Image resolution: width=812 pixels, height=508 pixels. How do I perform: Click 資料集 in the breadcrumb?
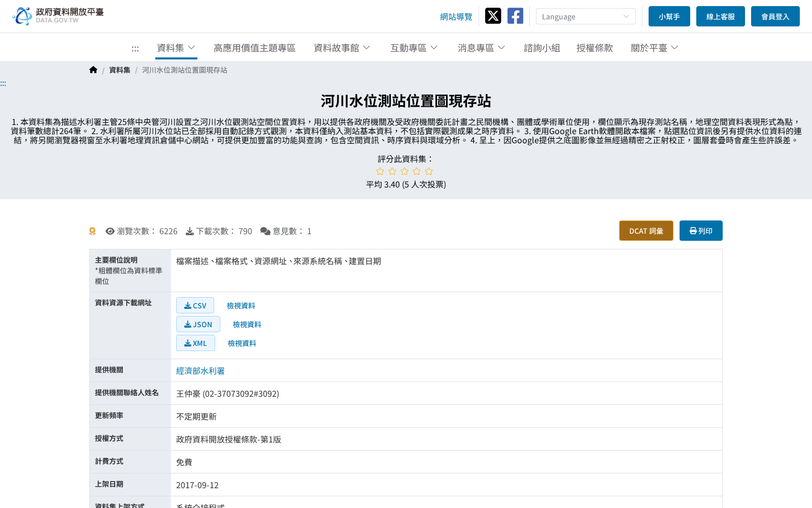point(120,70)
